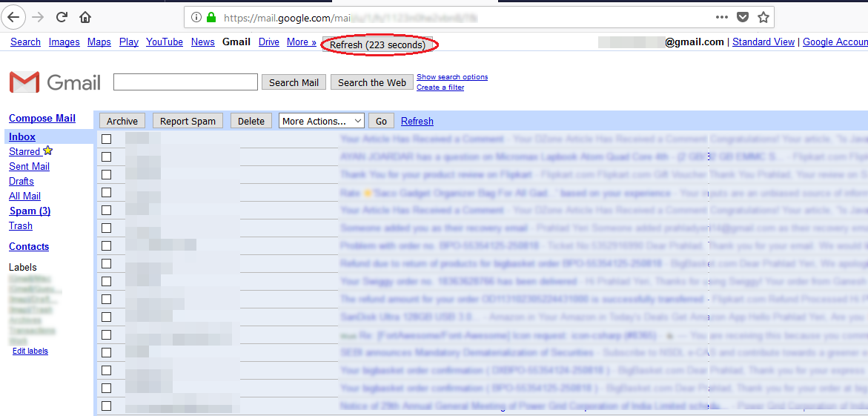Viewport: 868px width, 416px height.
Task: Click the toolbar Refresh link
Action: pos(417,121)
